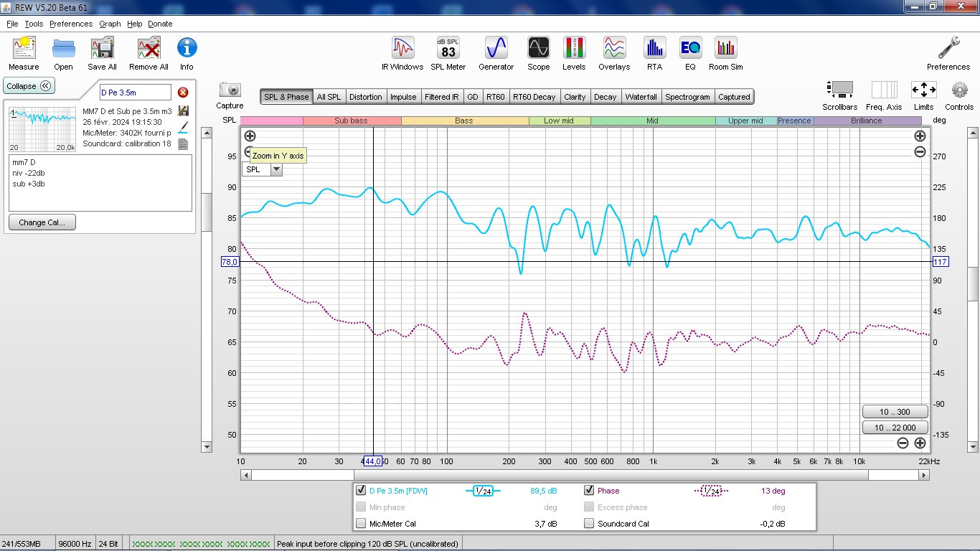
Task: Set frequency range 10 .. 22 000
Action: 895,428
